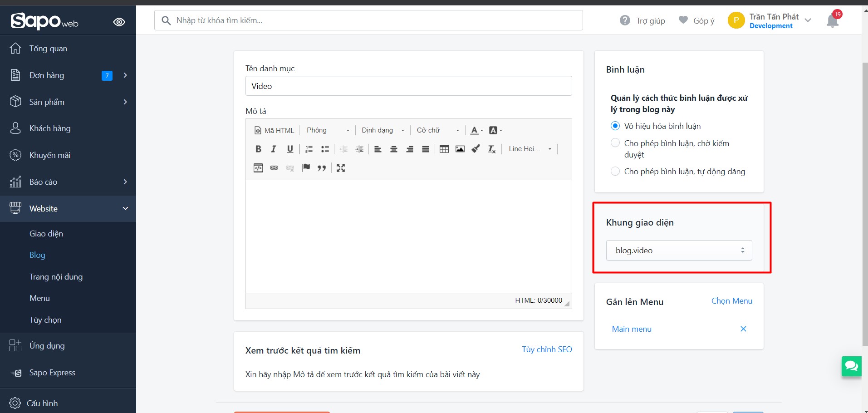Click the Sapo web logo
868x413 pixels.
point(44,21)
